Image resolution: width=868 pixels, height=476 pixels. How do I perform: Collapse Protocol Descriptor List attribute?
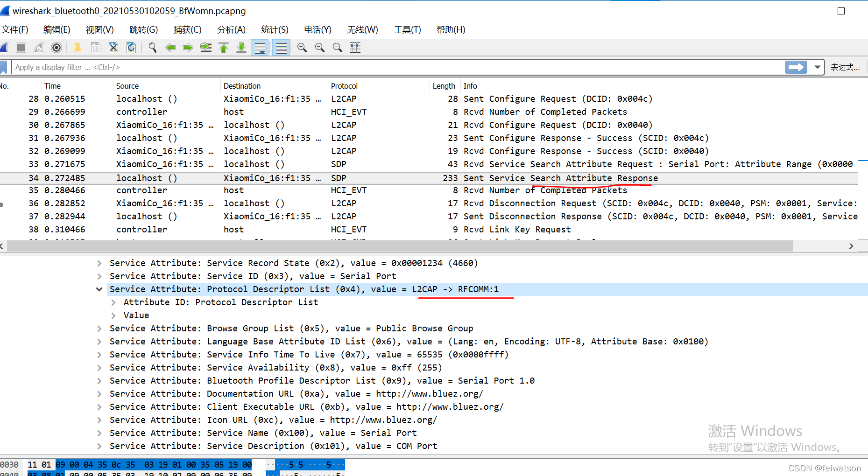coord(99,289)
